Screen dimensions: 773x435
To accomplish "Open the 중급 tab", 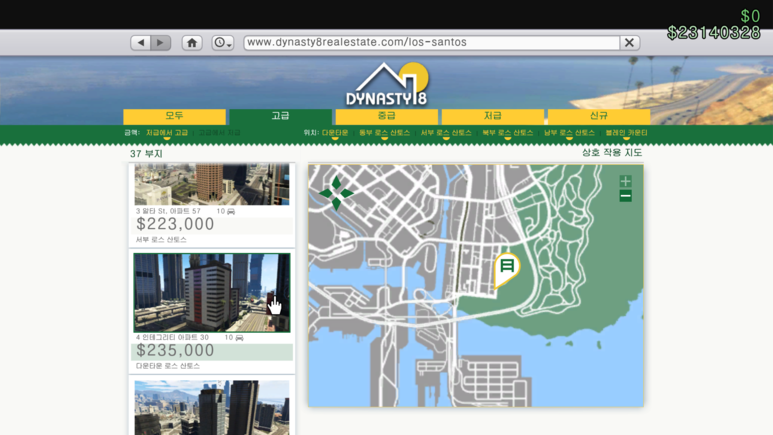I will [x=386, y=116].
